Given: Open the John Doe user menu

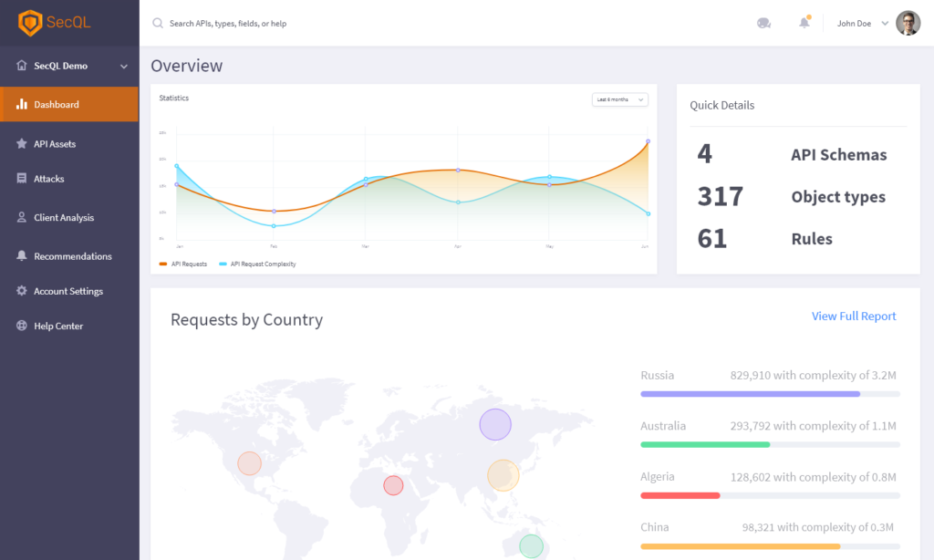Looking at the screenshot, I should point(862,24).
